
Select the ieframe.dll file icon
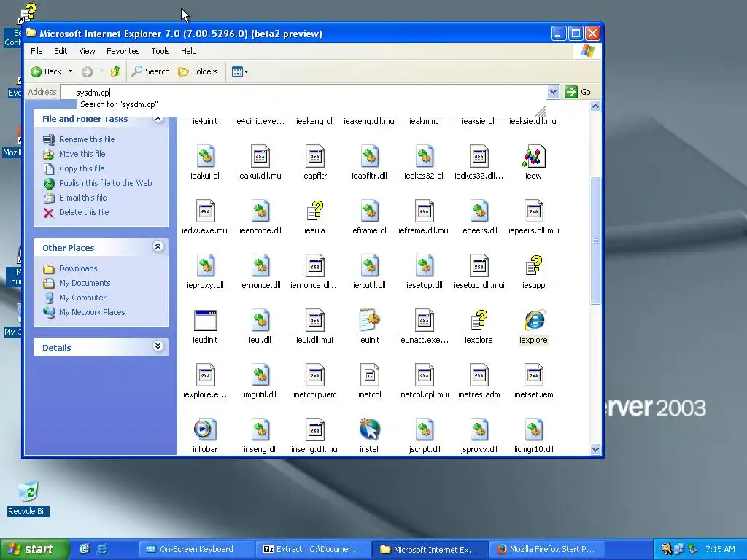click(x=369, y=211)
